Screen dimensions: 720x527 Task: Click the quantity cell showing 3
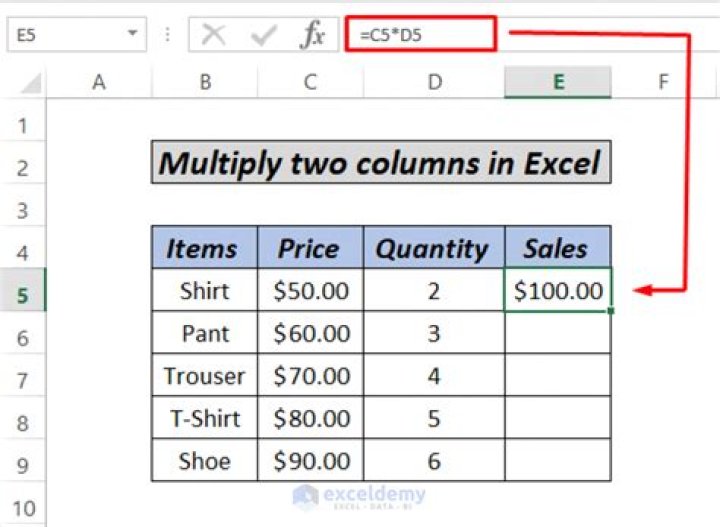point(434,333)
